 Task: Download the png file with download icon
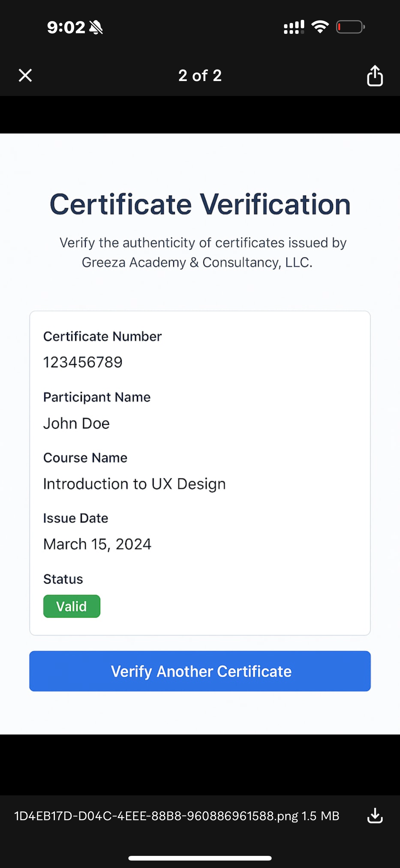[374, 816]
